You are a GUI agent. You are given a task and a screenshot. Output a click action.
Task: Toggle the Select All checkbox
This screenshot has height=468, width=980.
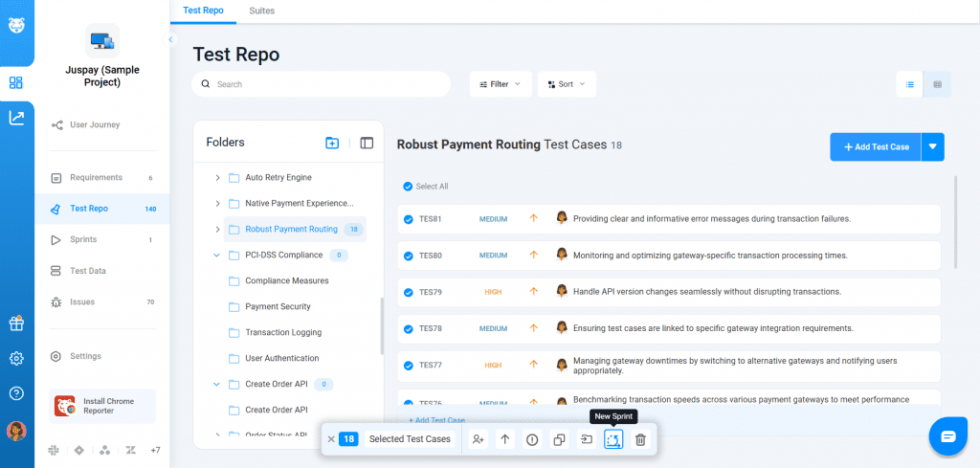[409, 187]
